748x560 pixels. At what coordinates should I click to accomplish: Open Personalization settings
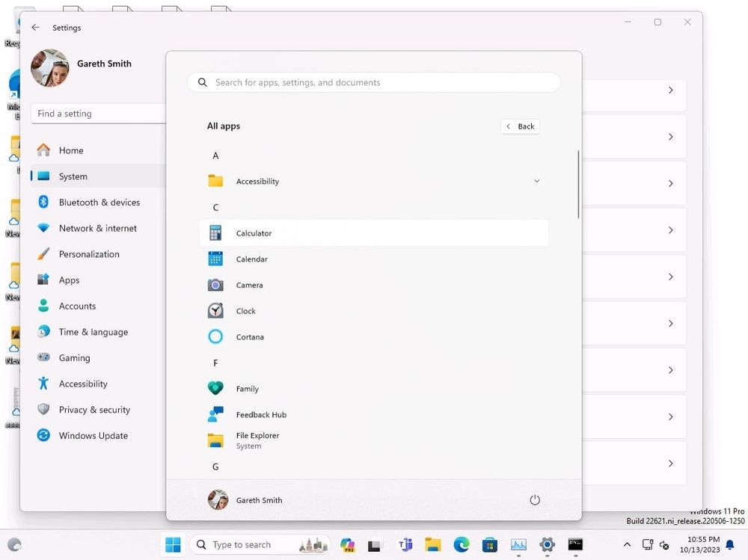click(x=98, y=254)
